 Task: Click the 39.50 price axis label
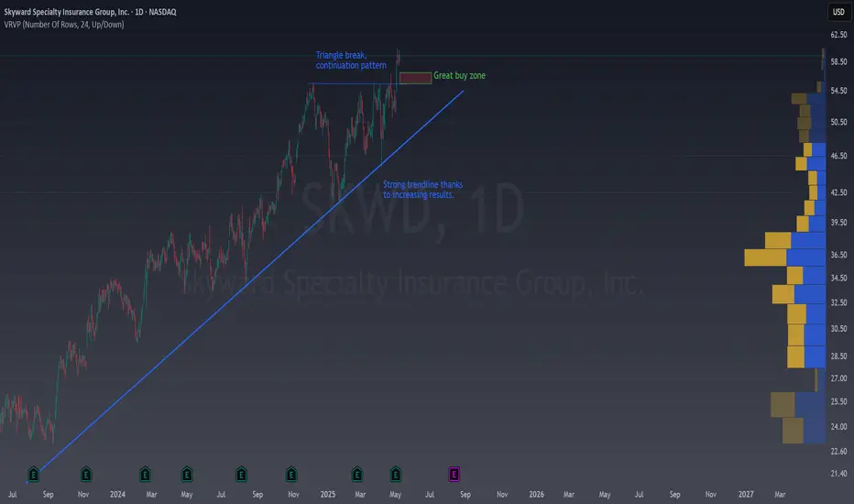click(x=838, y=223)
